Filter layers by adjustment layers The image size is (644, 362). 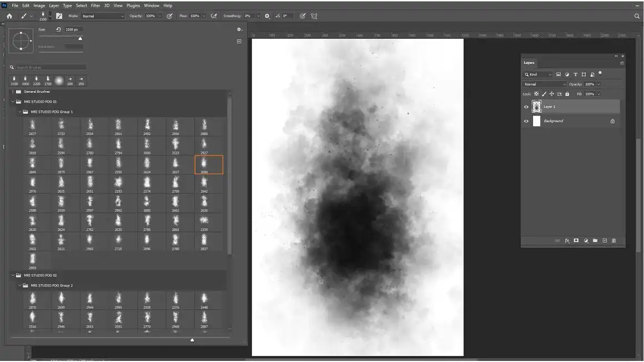click(x=567, y=74)
